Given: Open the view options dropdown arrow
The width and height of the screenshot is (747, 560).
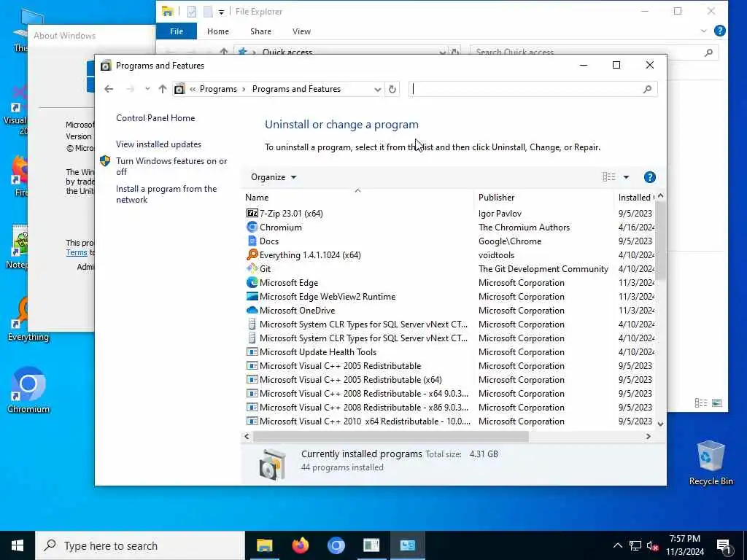Looking at the screenshot, I should click(626, 177).
